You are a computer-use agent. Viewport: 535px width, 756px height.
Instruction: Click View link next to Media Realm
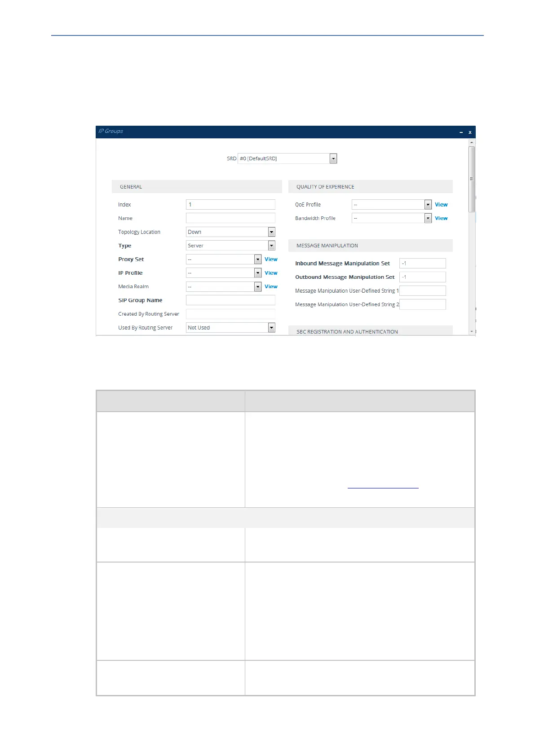tap(271, 286)
